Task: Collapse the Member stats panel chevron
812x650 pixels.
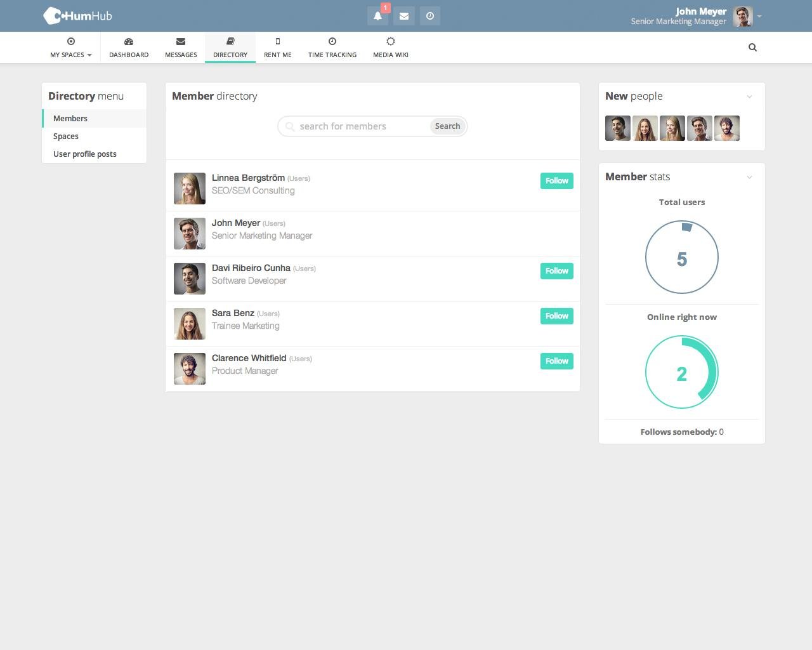Action: click(x=749, y=177)
